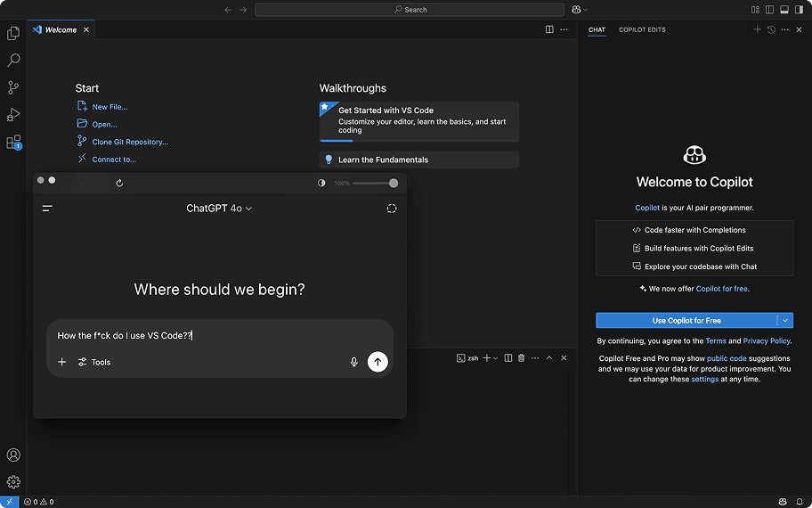Add an attachment with plus in ChatGPT
812x508 pixels.
pos(62,362)
